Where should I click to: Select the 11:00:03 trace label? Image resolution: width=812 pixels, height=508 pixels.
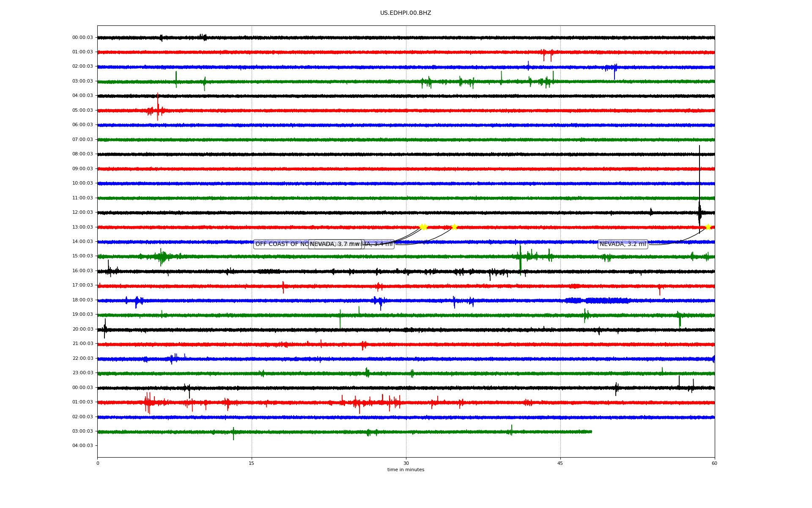click(82, 198)
